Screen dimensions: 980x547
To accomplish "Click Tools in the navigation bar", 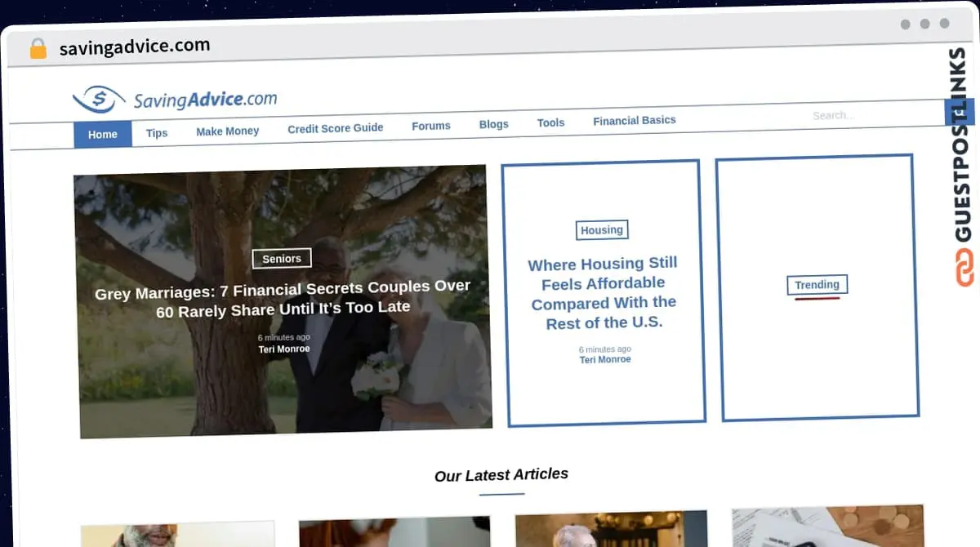I will [550, 122].
